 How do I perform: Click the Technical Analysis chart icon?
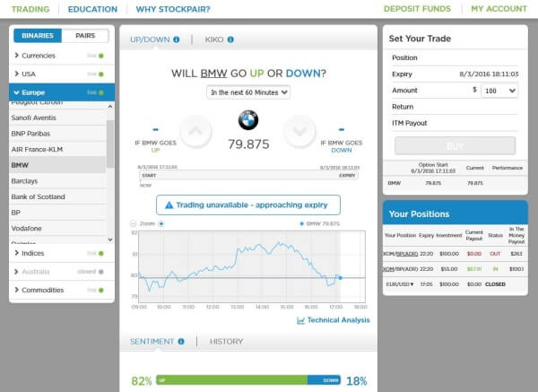point(300,320)
